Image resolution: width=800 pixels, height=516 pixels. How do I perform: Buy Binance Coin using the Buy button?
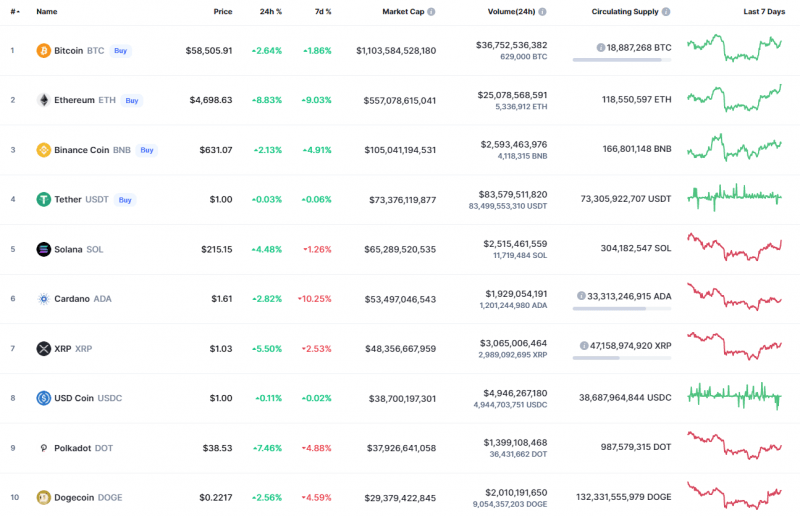pyautogui.click(x=147, y=150)
